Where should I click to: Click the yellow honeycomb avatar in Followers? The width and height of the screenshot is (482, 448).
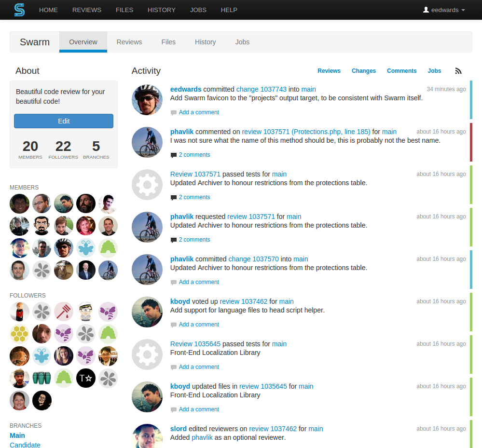[19, 334]
